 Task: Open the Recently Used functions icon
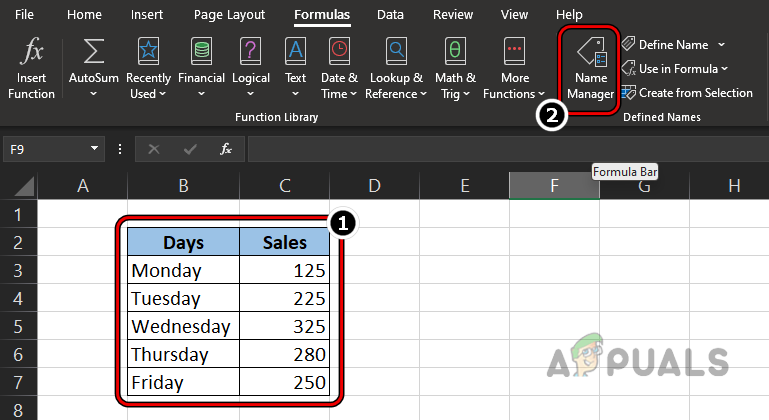point(148,50)
